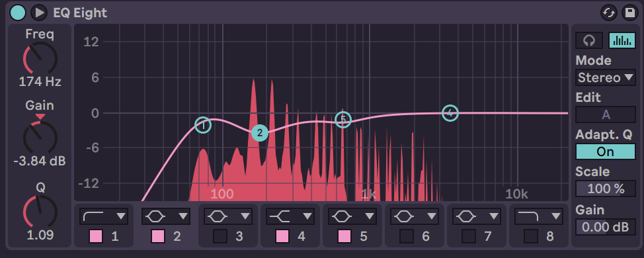Click the Q knob
The height and width of the screenshot is (258, 644).
click(x=40, y=211)
